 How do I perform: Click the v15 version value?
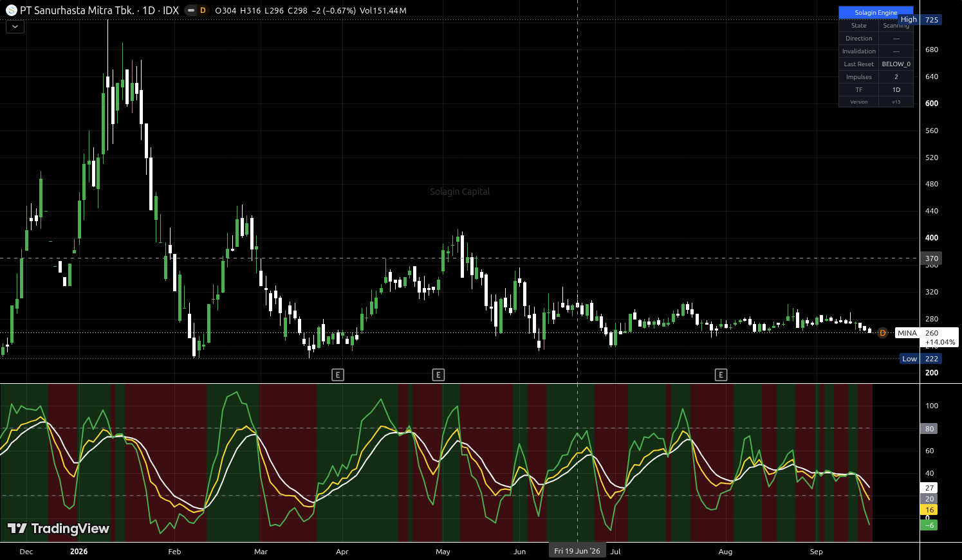(896, 102)
